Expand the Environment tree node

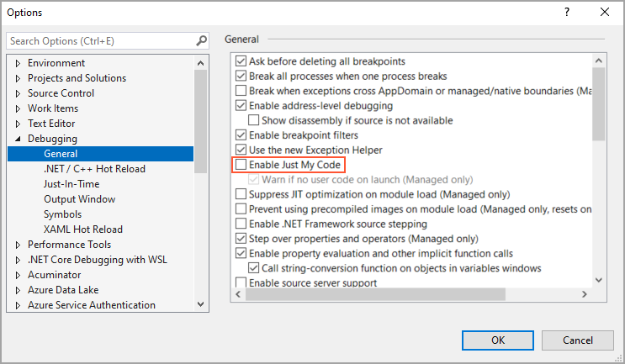pos(19,63)
